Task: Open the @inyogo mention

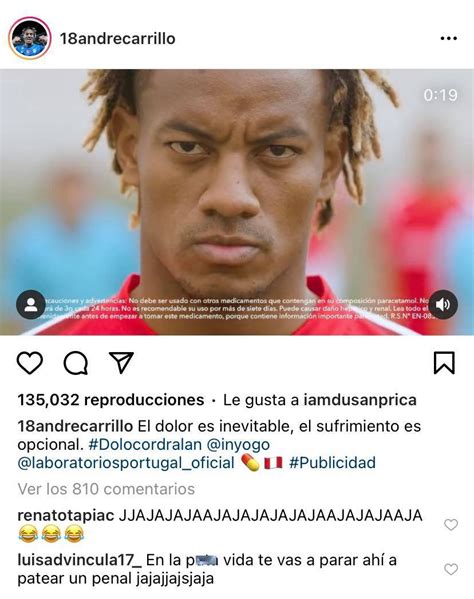Action: click(238, 444)
